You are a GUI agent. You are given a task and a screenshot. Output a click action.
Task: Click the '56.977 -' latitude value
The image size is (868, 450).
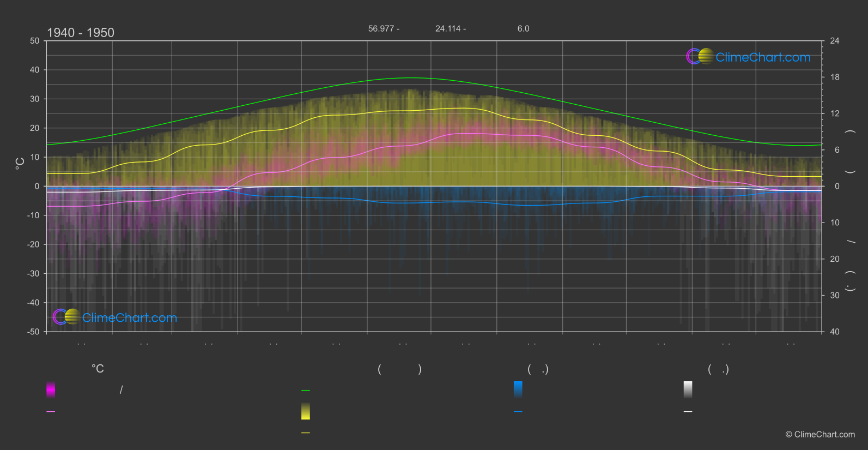384,29
